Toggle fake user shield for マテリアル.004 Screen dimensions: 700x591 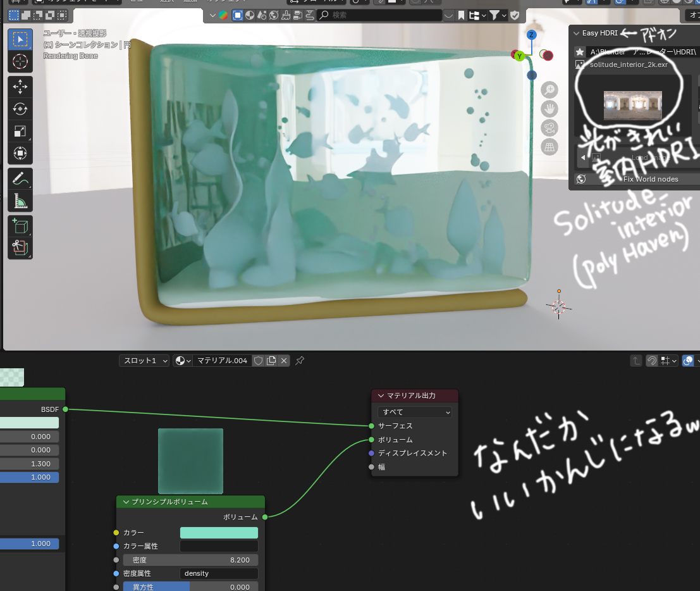258,360
